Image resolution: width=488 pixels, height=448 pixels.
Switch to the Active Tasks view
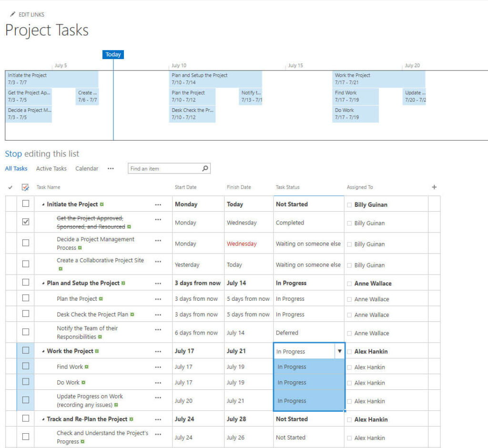point(51,168)
